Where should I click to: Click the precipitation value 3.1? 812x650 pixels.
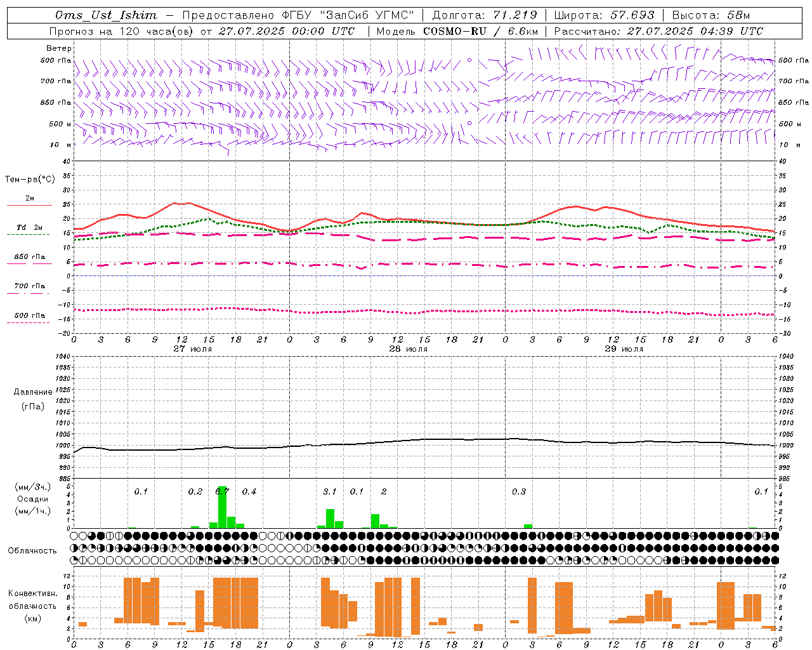[x=329, y=491]
